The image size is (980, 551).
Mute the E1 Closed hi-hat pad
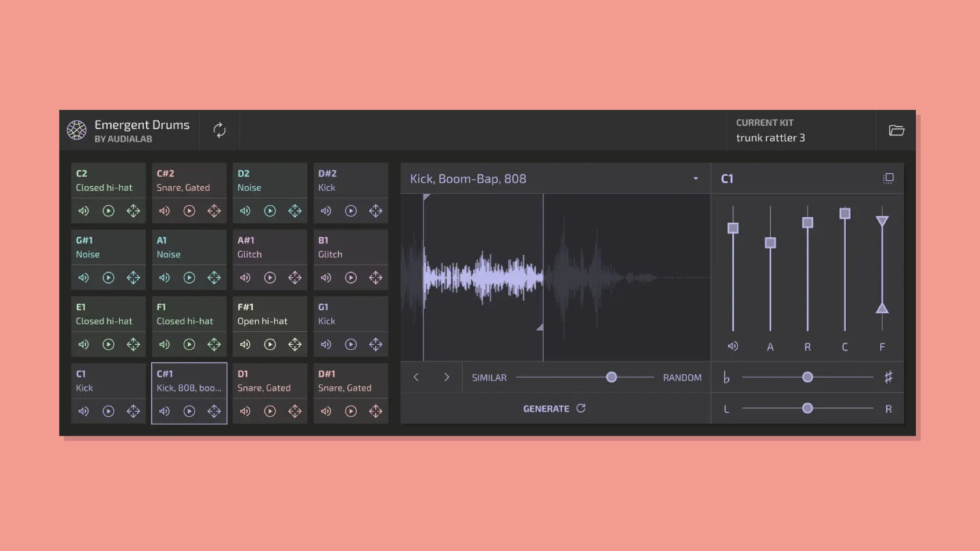(x=84, y=344)
